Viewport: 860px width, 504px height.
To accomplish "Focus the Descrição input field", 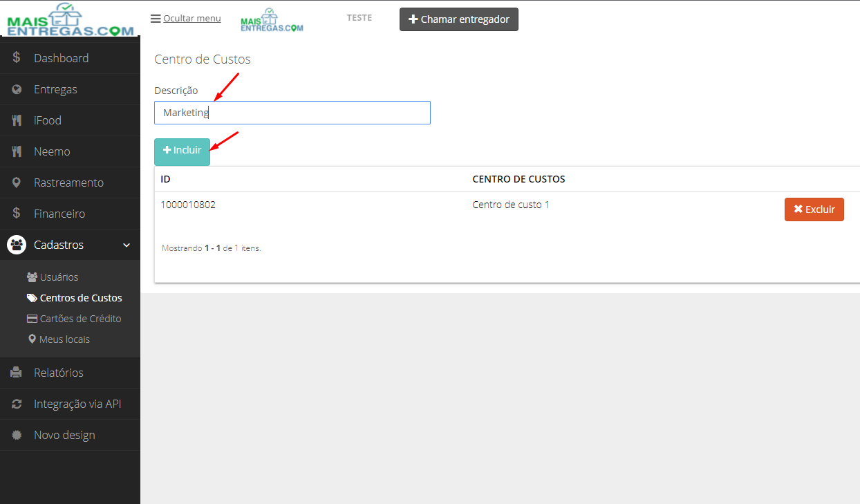I will tap(292, 113).
